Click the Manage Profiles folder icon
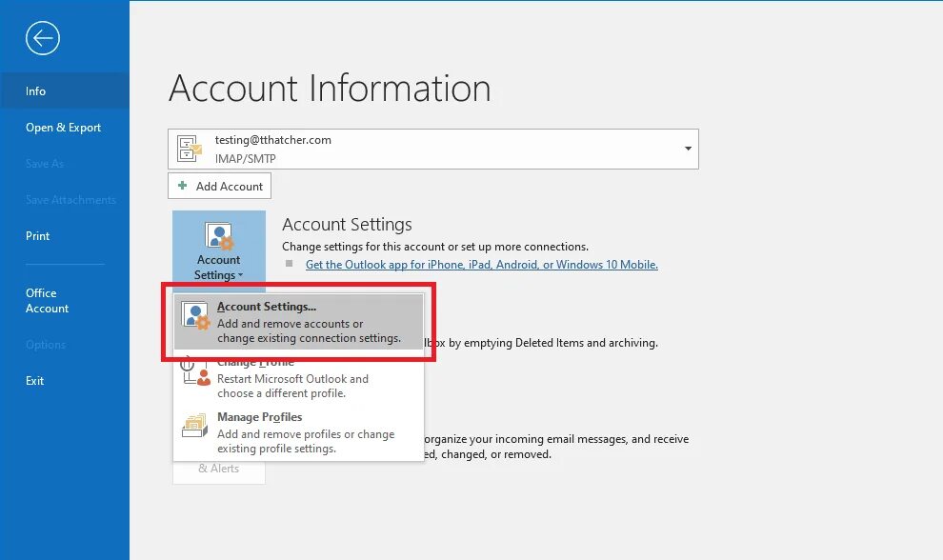The height and width of the screenshot is (560, 943). pos(195,426)
